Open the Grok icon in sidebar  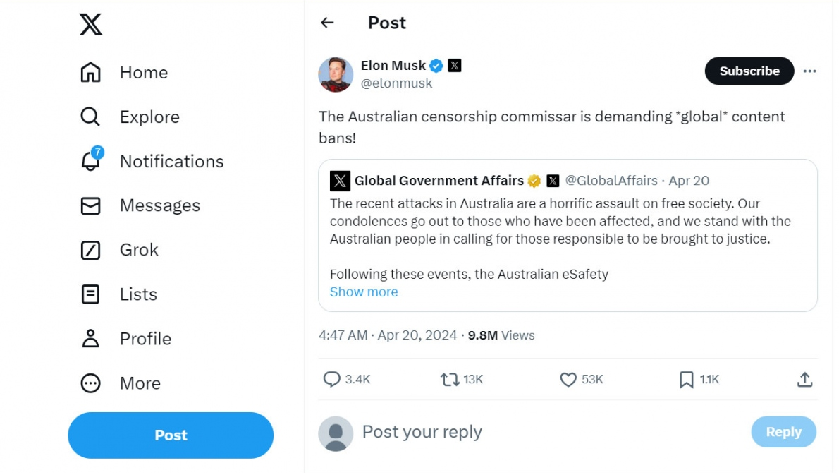click(91, 250)
